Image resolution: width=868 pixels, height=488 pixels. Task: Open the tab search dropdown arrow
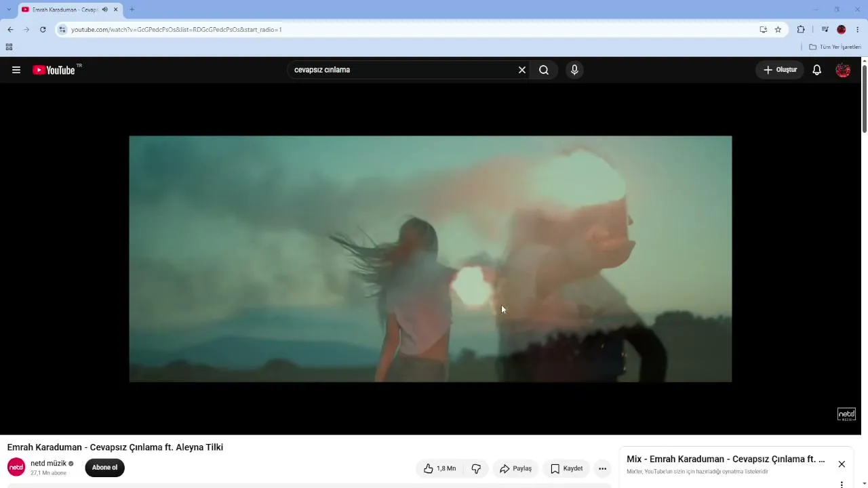(x=9, y=9)
